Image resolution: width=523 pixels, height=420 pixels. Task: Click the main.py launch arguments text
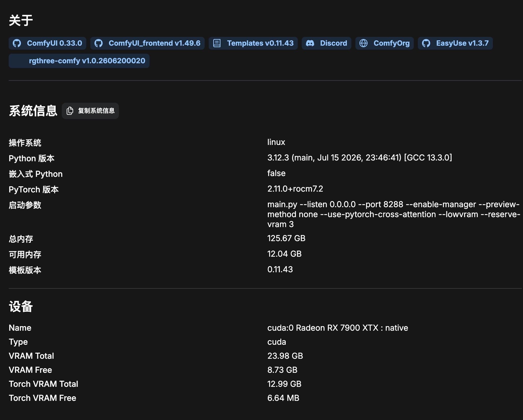(x=394, y=214)
